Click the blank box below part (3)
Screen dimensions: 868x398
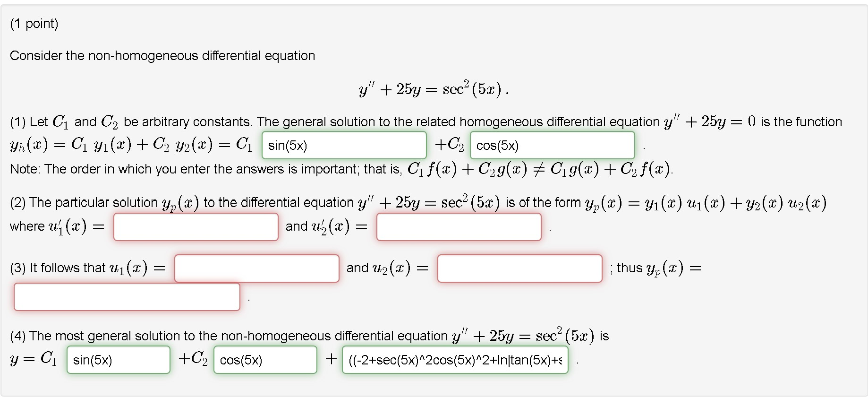tap(127, 296)
